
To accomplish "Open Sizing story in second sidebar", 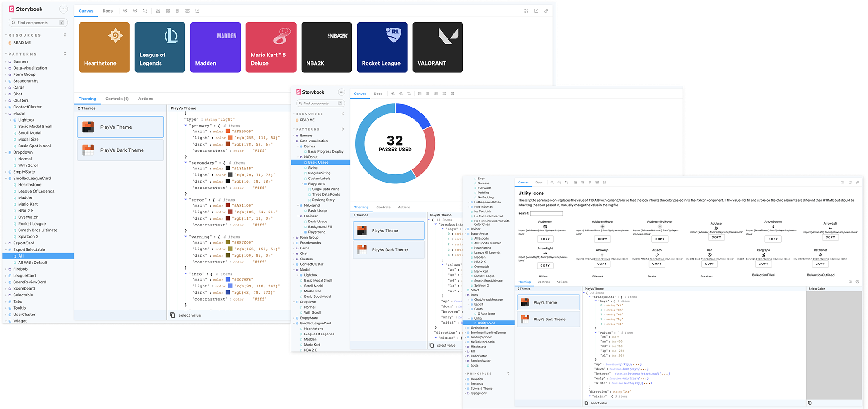I will click(313, 168).
